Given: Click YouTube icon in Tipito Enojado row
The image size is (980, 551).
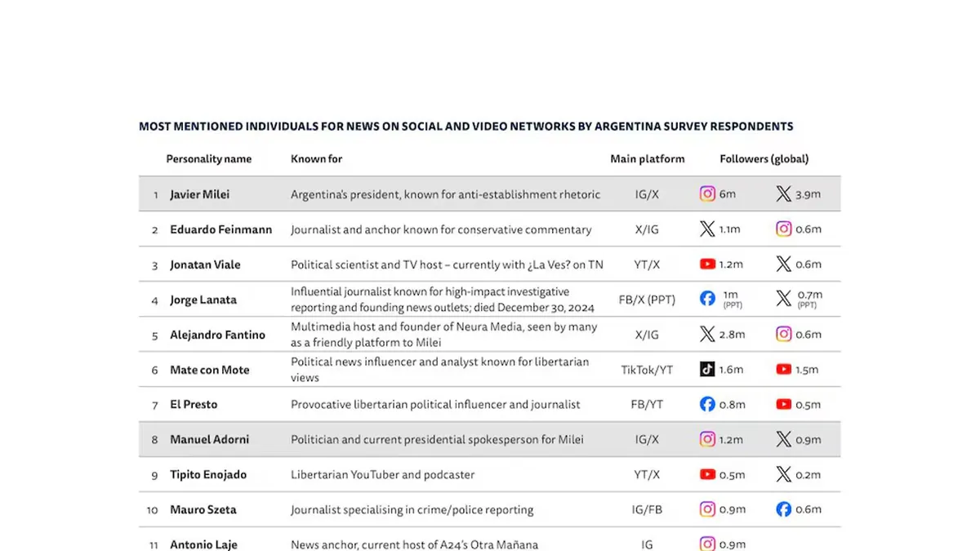Looking at the screenshot, I should (707, 474).
